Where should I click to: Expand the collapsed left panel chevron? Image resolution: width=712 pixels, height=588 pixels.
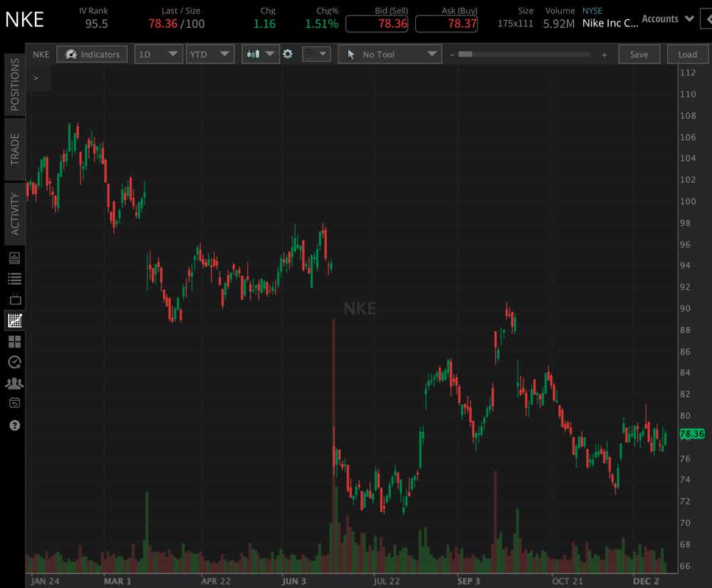(36, 78)
